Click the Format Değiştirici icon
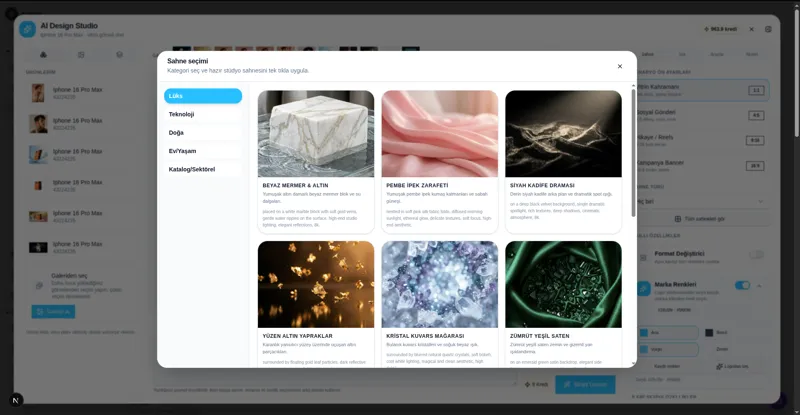The width and height of the screenshot is (800, 415). coord(643,258)
